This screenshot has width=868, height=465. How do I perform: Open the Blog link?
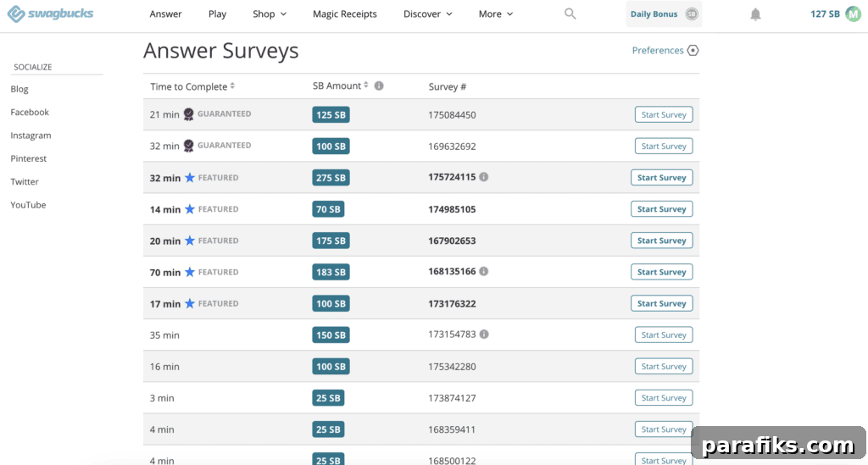(x=19, y=89)
